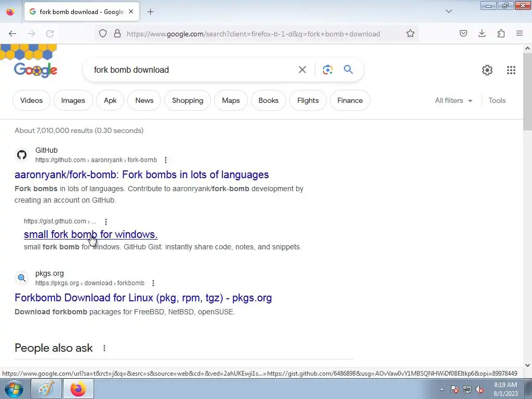Show hidden system tray icons
Image resolution: width=532 pixels, height=399 pixels.
pos(442,389)
